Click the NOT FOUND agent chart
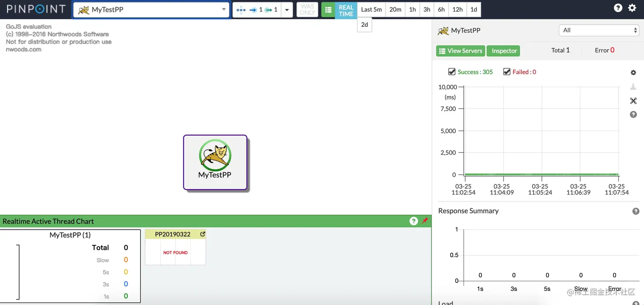Image resolution: width=644 pixels, height=305 pixels. [x=175, y=252]
